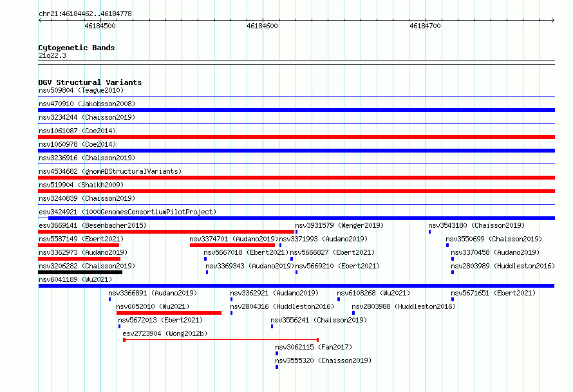Image resolution: width=573 pixels, height=392 pixels.
Task: Select the nsv2803988 (Huddleston2016) blue marker
Action: 353,313
